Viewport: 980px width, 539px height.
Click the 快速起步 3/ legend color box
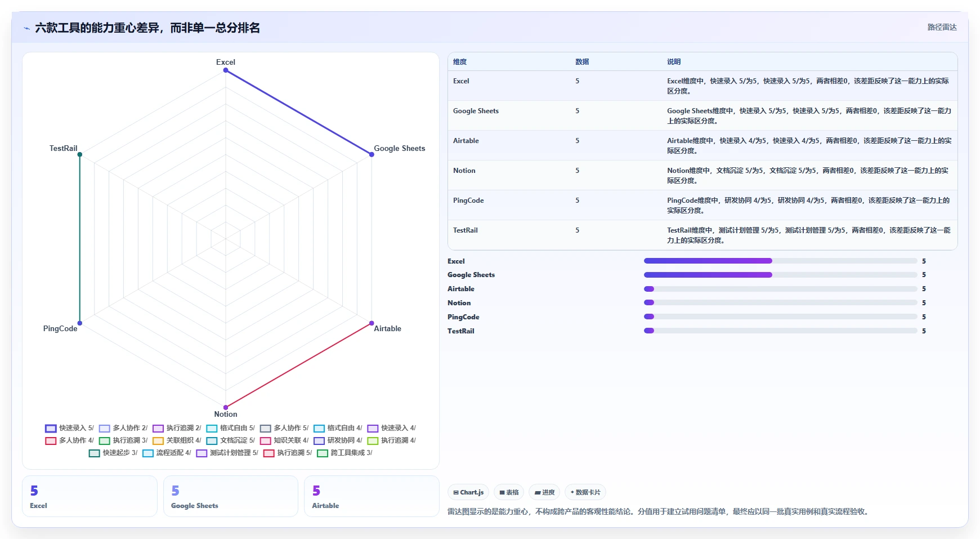(95, 453)
